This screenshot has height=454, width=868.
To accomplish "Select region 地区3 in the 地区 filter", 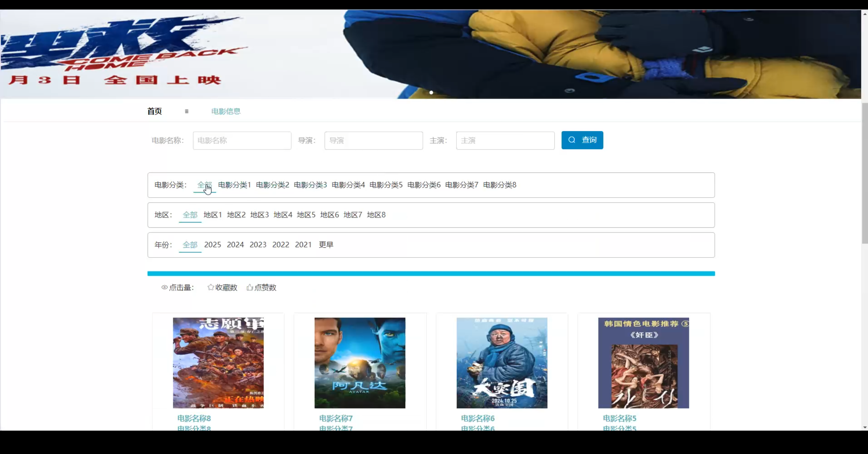I will 259,214.
